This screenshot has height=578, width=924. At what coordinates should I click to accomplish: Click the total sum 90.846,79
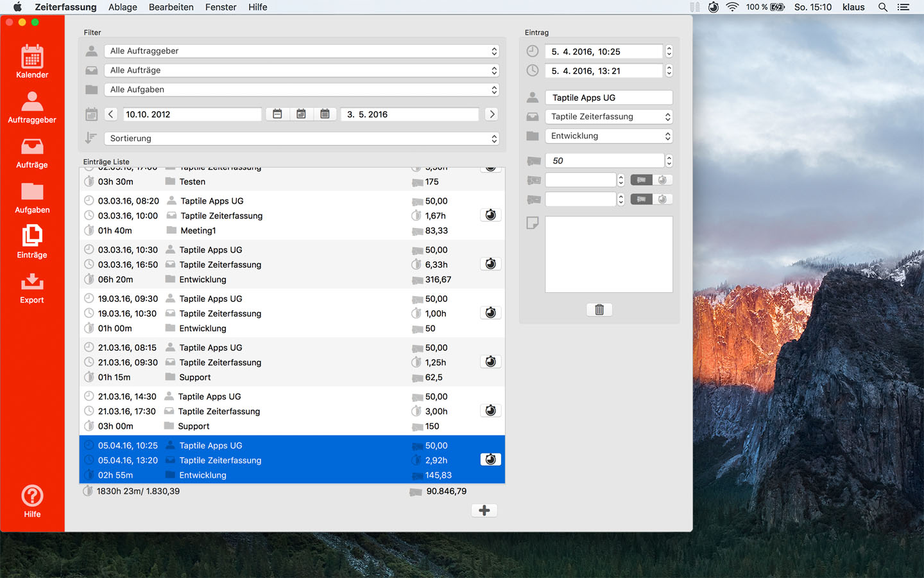(x=447, y=491)
